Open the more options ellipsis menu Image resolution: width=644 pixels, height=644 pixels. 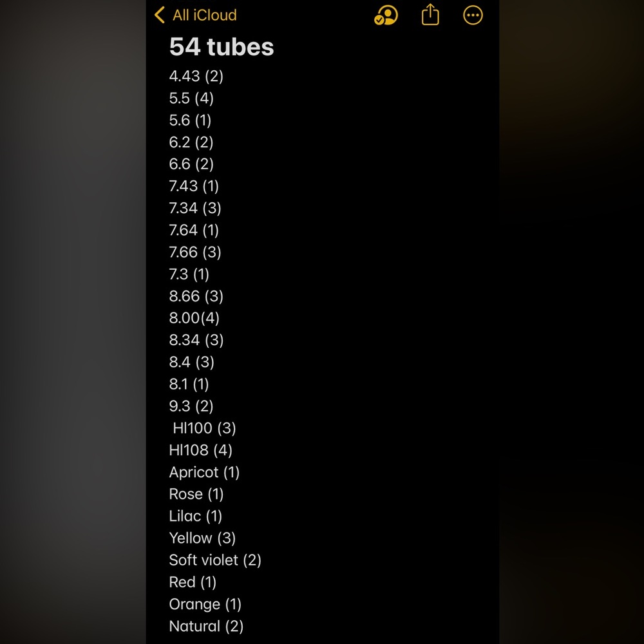click(473, 15)
